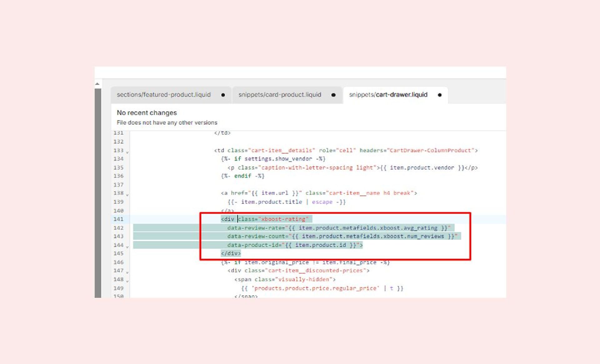Collapse code fold at line 138
This screenshot has width=600, height=364.
tap(127, 195)
